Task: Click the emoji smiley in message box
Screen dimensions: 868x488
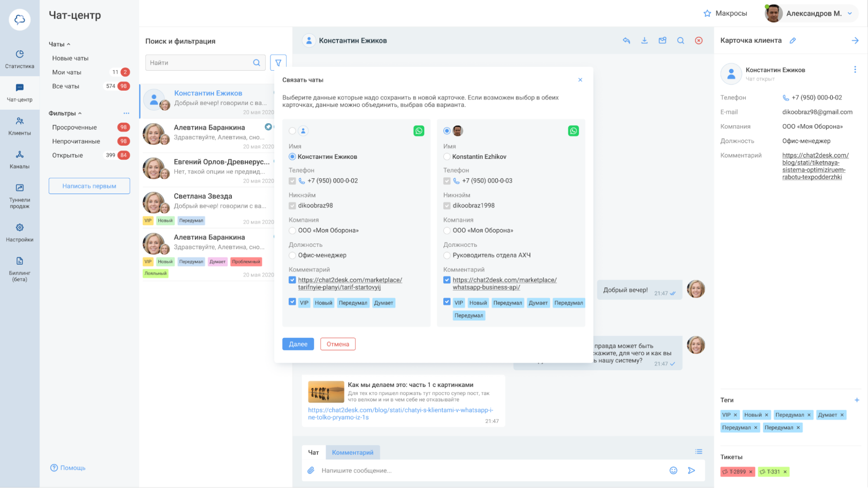Action: tap(673, 470)
